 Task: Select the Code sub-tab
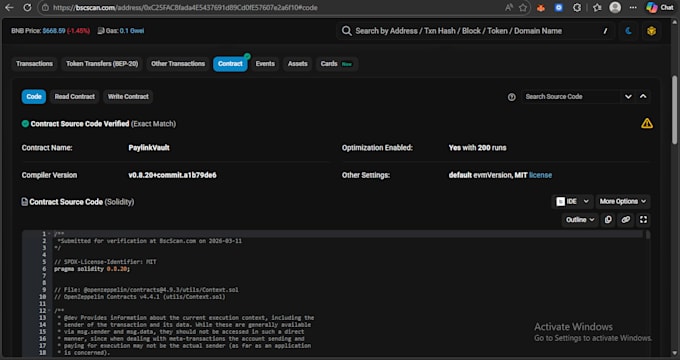34,96
